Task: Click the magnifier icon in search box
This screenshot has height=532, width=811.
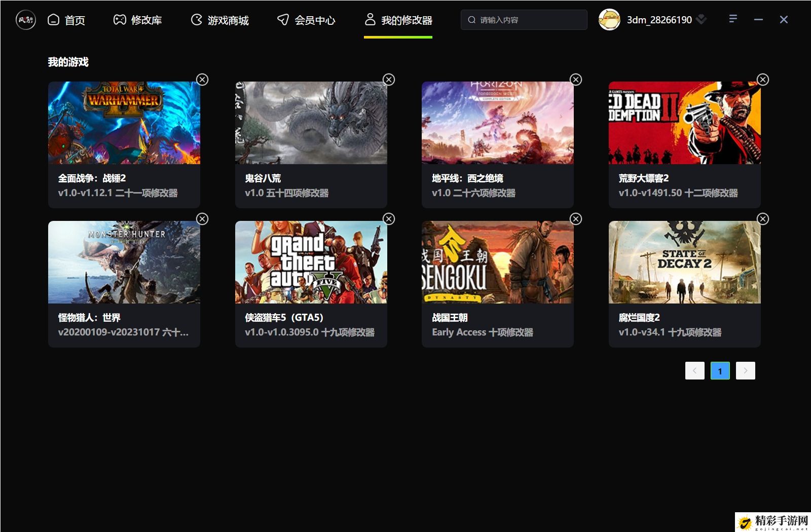Action: [x=471, y=20]
